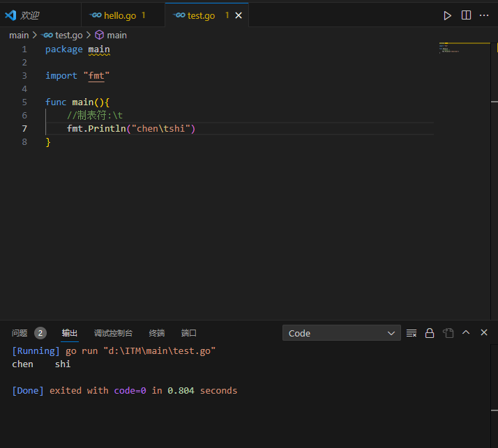Image resolution: width=498 pixels, height=448 pixels.
Task: Toggle output auto-scroll lock
Action: tap(430, 333)
